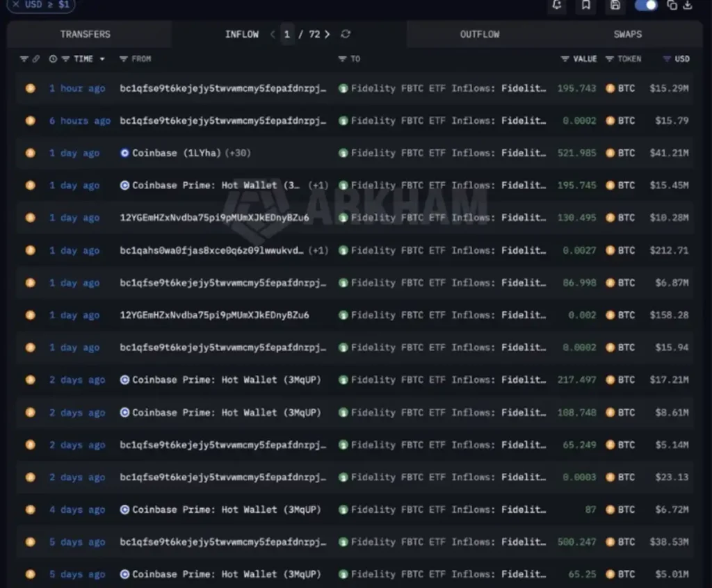
Task: Click value 521.985 in Coinbase row
Action: pos(576,153)
